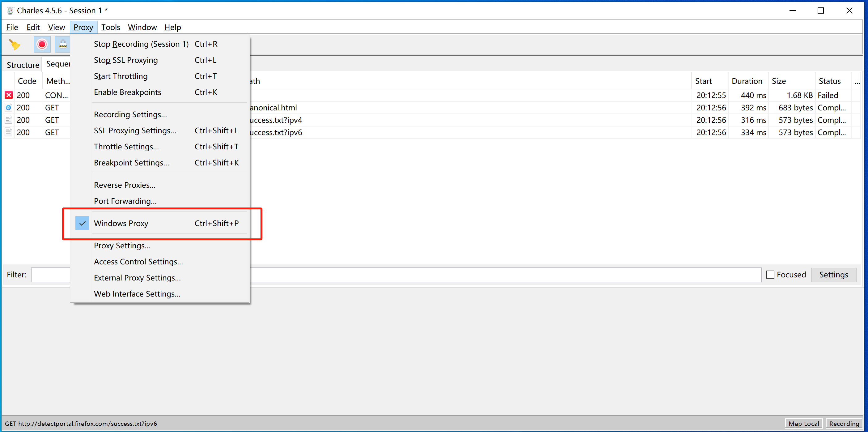Select the CON... method cell

(x=57, y=96)
